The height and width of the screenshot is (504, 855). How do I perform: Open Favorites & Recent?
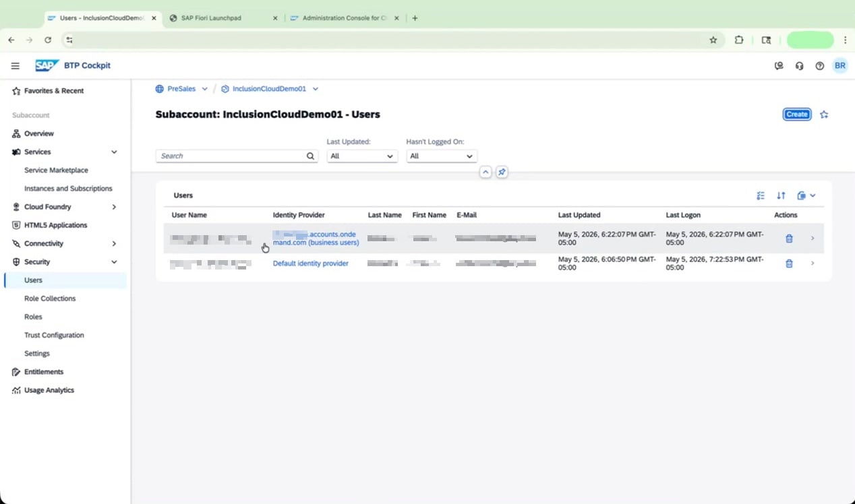click(x=54, y=90)
